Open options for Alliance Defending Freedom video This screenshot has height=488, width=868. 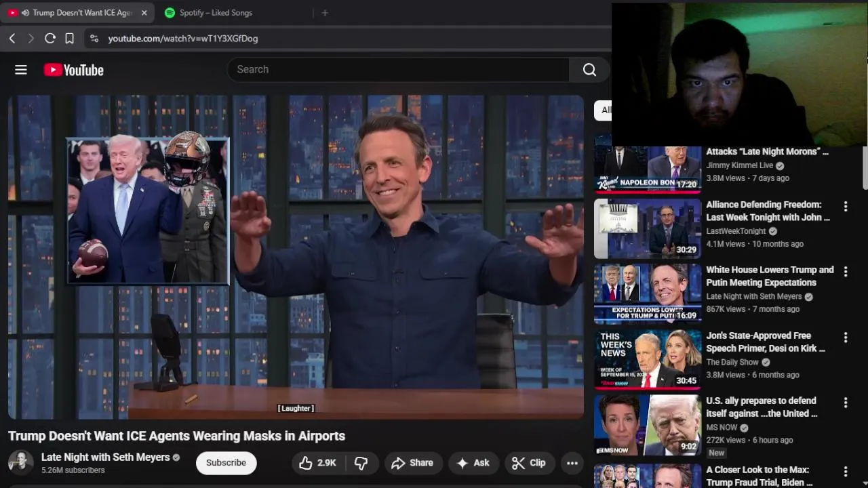(x=846, y=206)
